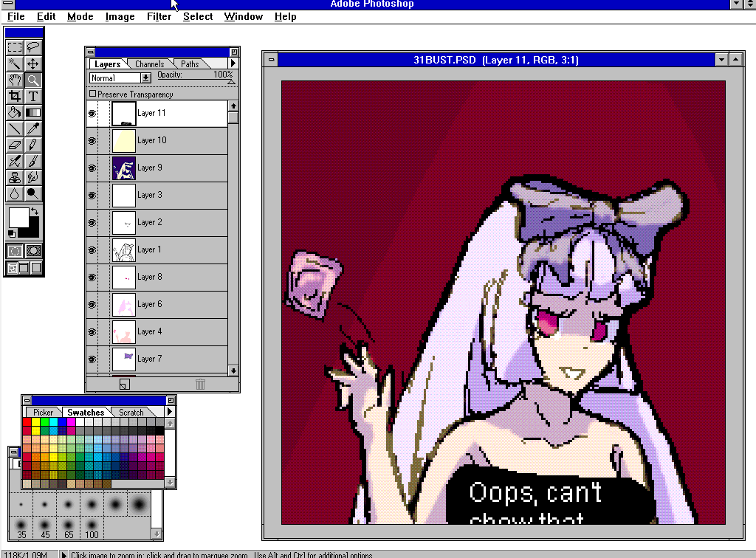Click the new layer icon in Layers palette
The height and width of the screenshot is (558, 756).
(124, 385)
